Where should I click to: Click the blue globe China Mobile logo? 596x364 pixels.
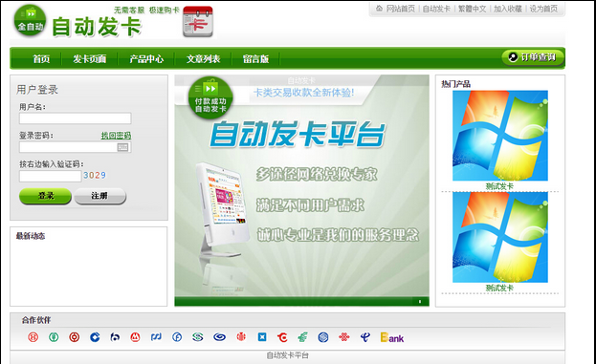pyautogui.click(x=323, y=336)
